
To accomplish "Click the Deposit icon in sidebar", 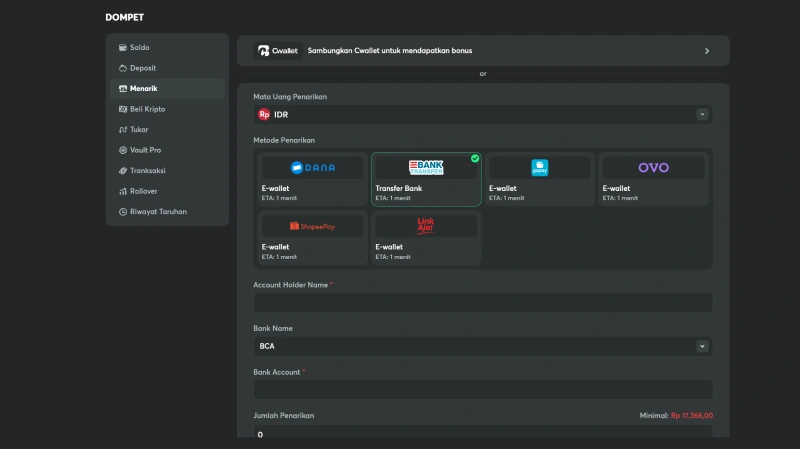I will coord(122,68).
